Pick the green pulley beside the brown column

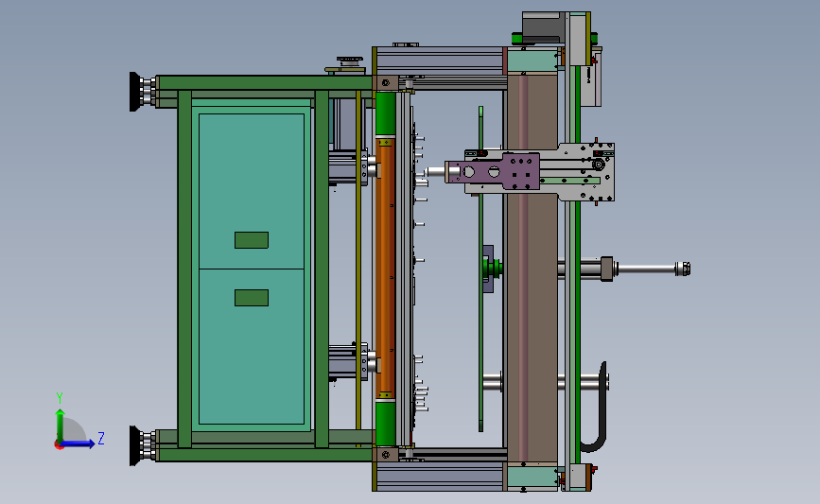tap(493, 269)
